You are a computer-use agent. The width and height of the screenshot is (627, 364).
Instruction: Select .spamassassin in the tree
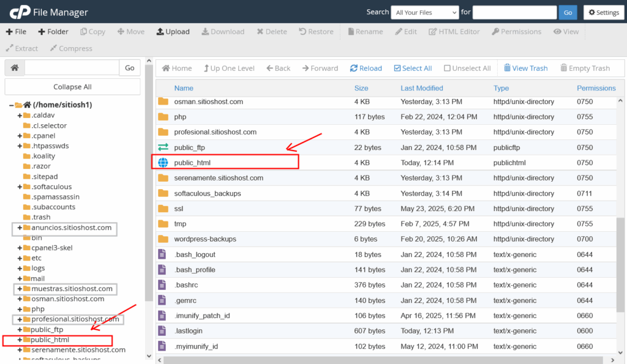tap(55, 196)
